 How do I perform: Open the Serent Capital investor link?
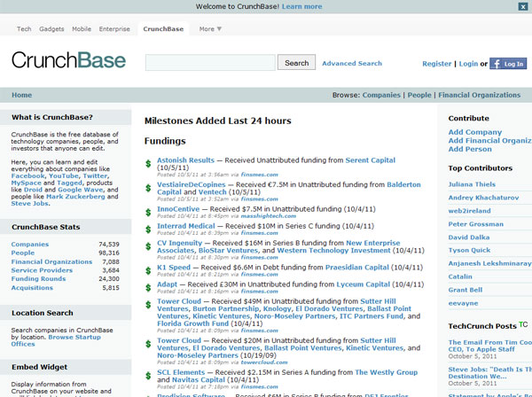[370, 160]
